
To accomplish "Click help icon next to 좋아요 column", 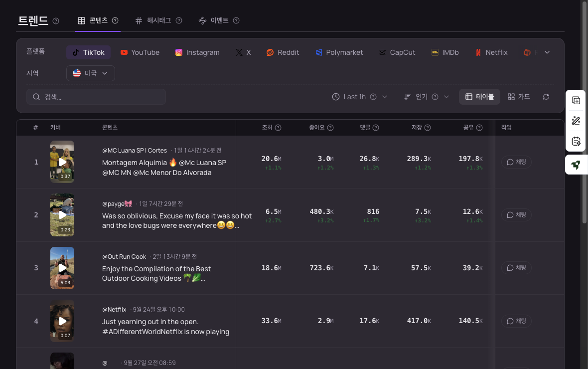I will 330,128.
